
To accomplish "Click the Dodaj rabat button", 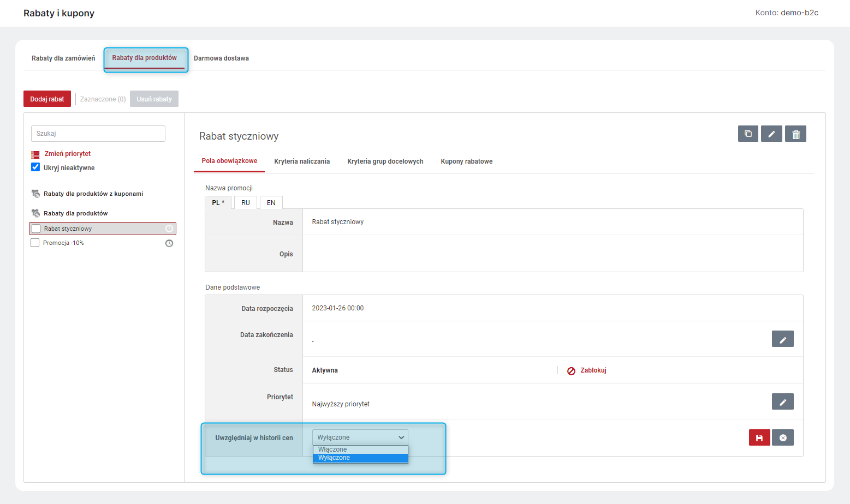I will 47,99.
